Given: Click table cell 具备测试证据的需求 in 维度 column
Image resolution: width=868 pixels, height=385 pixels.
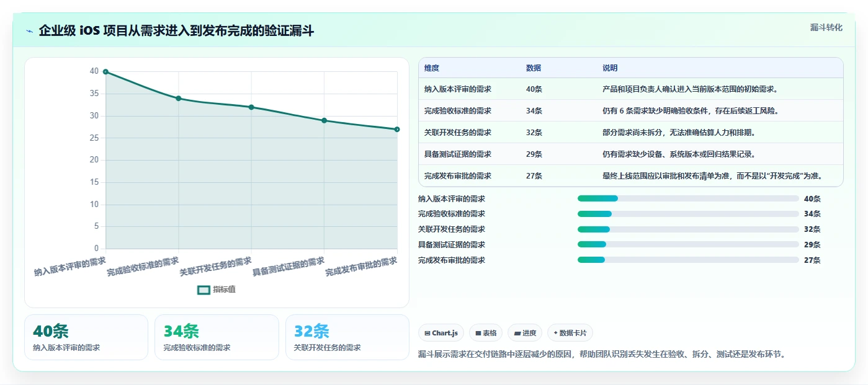Looking at the screenshot, I should pos(458,154).
